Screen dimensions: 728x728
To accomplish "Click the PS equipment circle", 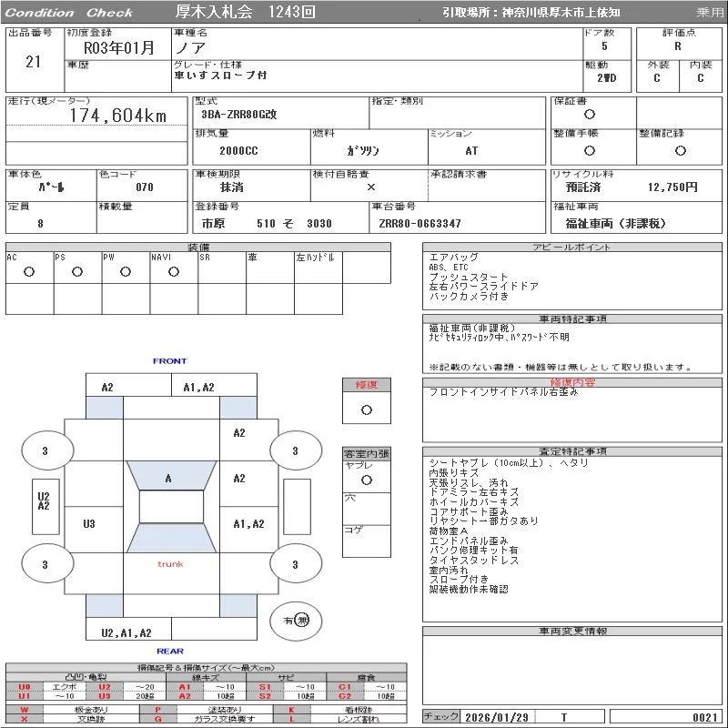I will click(x=77, y=271).
